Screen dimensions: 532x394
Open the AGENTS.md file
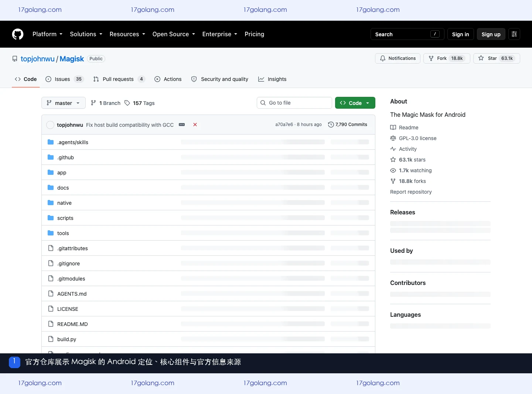pyautogui.click(x=72, y=294)
